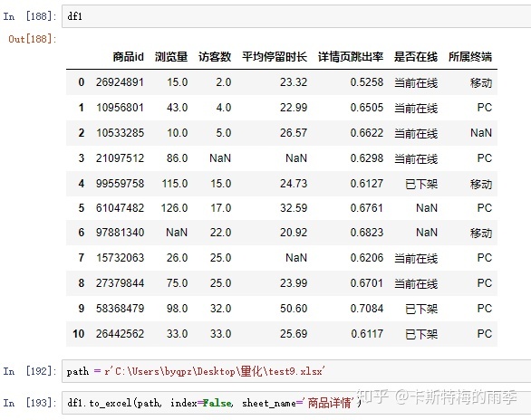
Task: Click 当前在线 status in row 0
Action: coord(416,82)
